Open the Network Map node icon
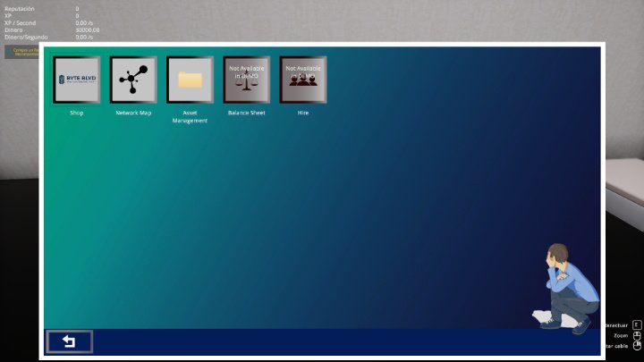The height and width of the screenshot is (362, 644). coord(133,80)
